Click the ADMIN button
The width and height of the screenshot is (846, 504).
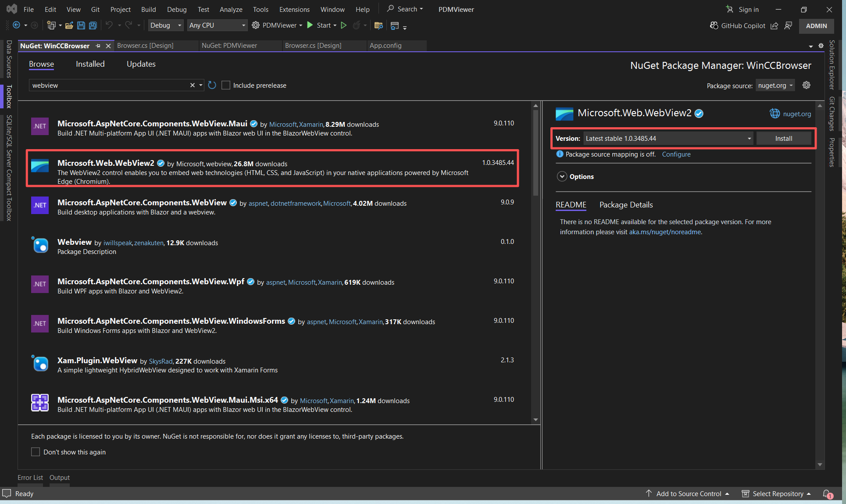816,26
